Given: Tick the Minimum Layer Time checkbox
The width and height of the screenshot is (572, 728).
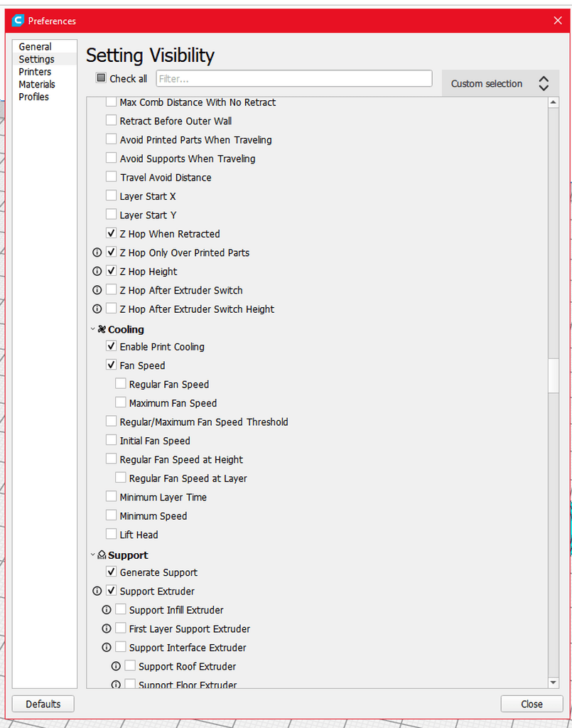Looking at the screenshot, I should point(111,497).
